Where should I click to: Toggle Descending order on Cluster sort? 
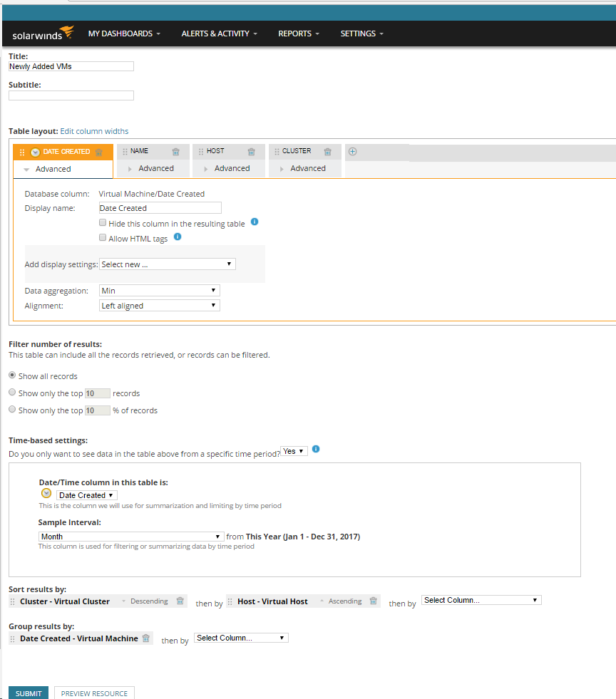point(145,601)
